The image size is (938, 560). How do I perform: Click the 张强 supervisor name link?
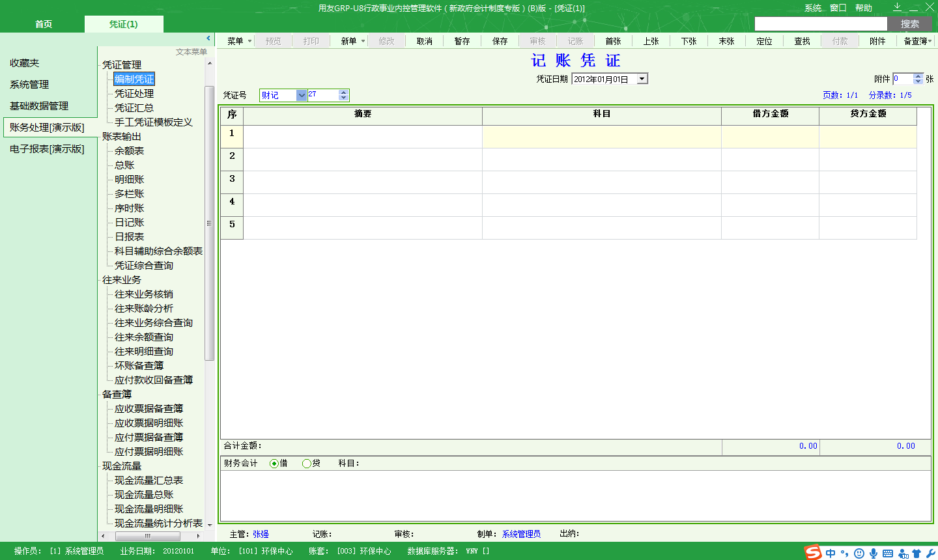pos(261,534)
